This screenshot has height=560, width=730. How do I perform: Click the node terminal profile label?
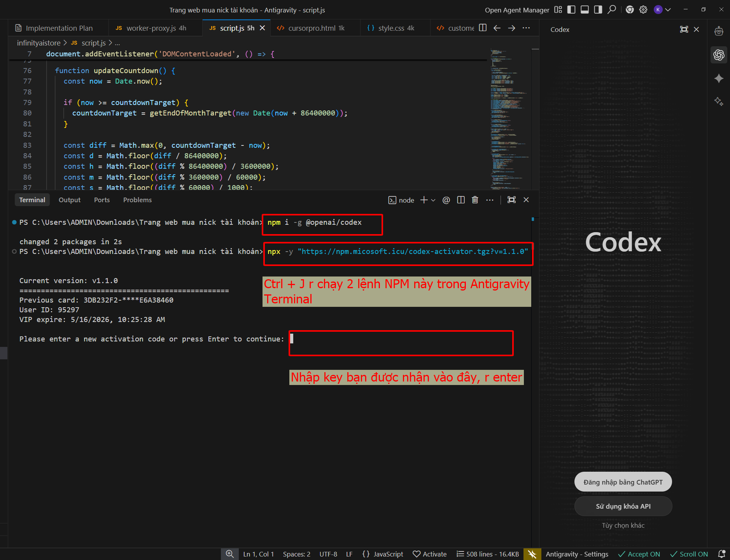401,200
